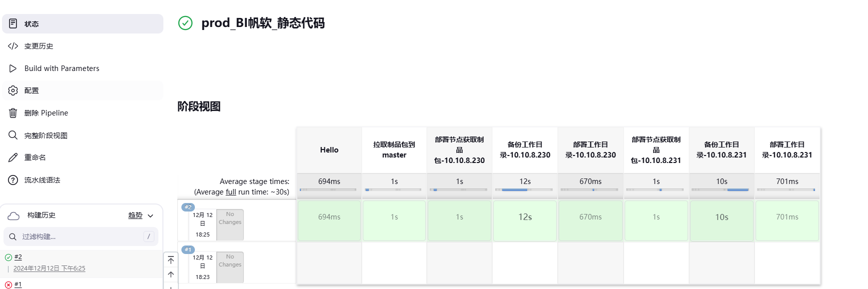This screenshot has height=289, width=868.
Task: Open 配置 settings page
Action: [82, 90]
